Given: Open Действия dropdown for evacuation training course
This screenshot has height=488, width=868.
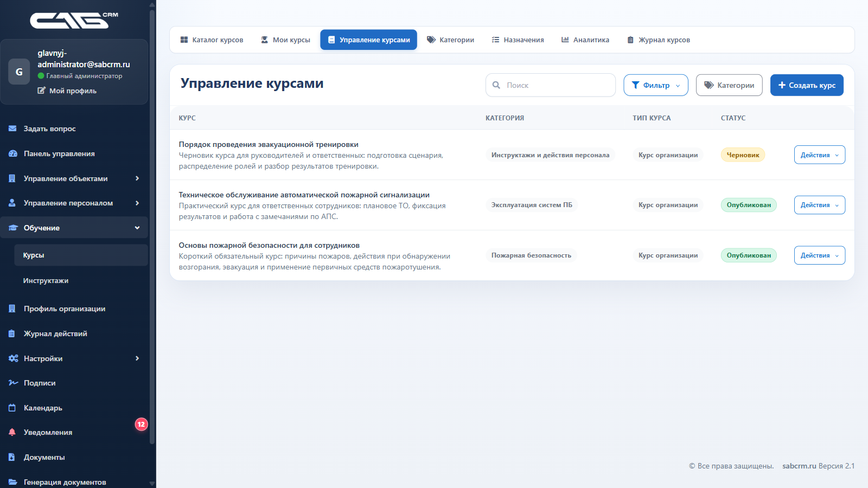Looking at the screenshot, I should [x=820, y=155].
